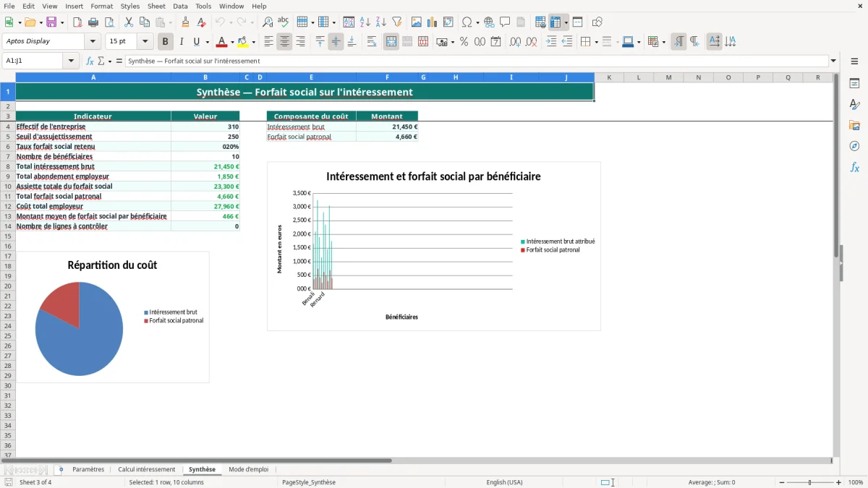This screenshot has height=488, width=868.
Task: Click the Clear Direct Formatting icon
Action: click(x=201, y=22)
